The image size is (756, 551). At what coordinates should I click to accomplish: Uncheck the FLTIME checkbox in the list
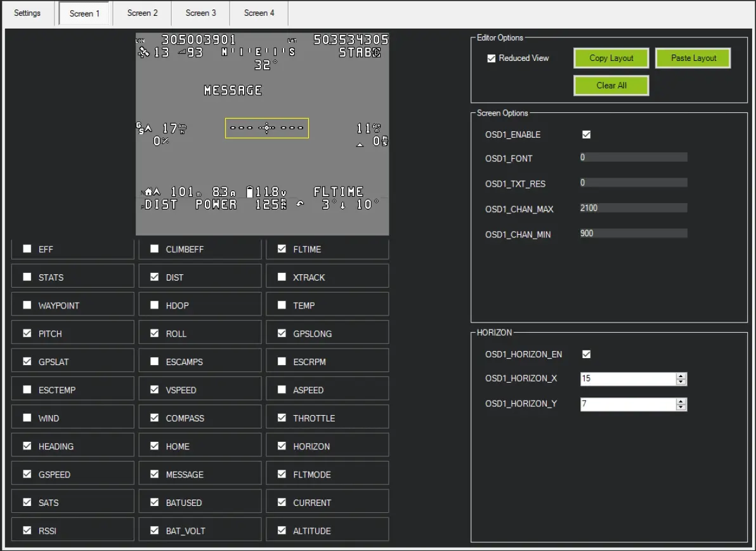pyautogui.click(x=282, y=249)
